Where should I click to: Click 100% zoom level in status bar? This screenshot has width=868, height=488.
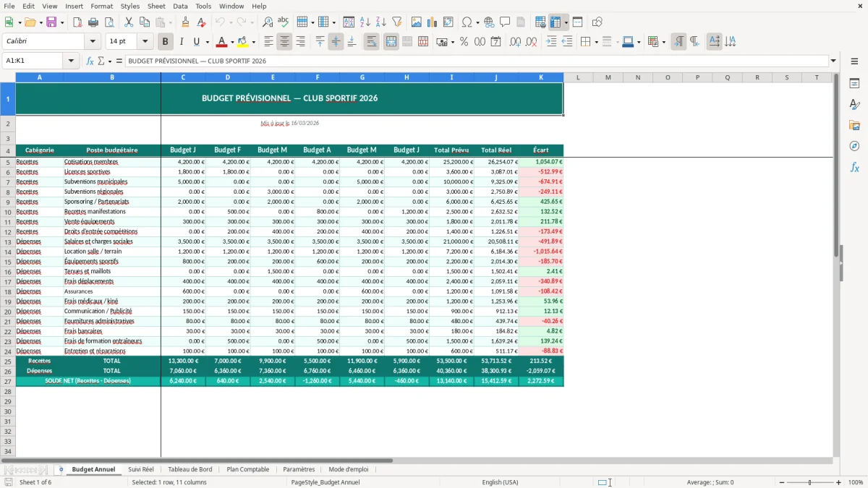pyautogui.click(x=856, y=482)
